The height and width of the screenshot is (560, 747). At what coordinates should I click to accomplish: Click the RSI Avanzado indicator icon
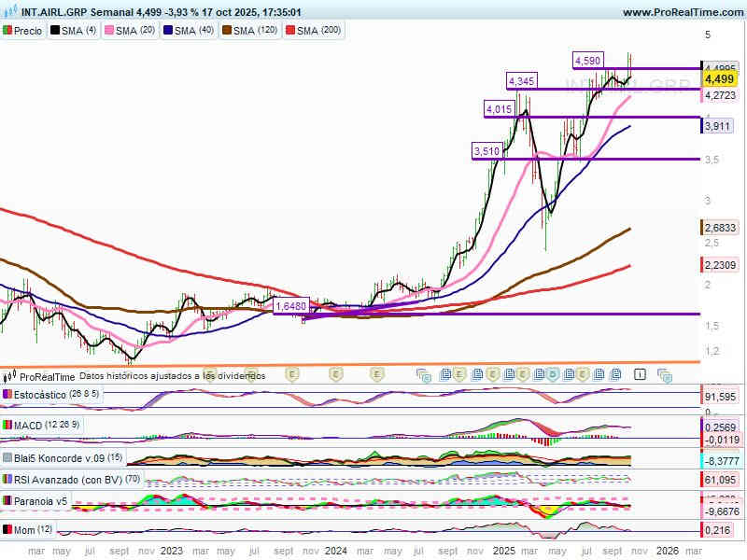click(7, 480)
